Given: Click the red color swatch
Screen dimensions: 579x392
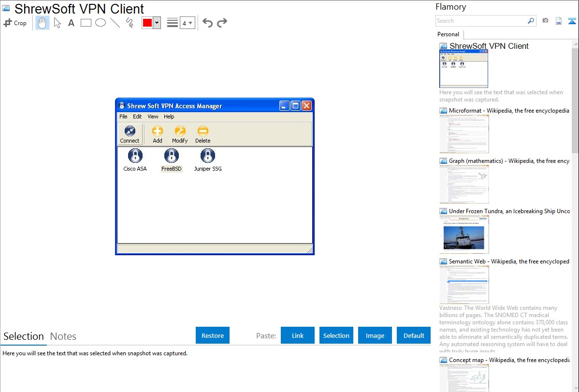Looking at the screenshot, I should click(x=147, y=23).
